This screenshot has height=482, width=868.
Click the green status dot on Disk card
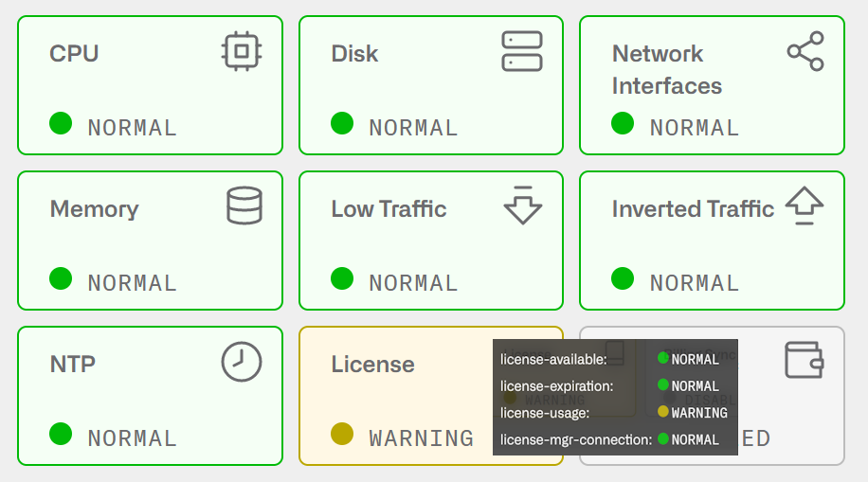point(342,123)
